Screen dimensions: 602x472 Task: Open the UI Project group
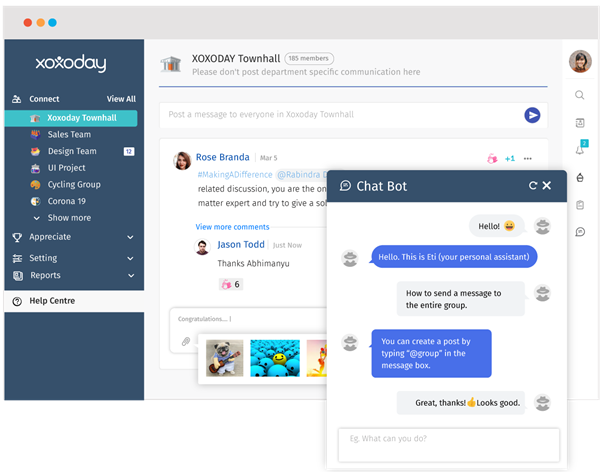[66, 168]
